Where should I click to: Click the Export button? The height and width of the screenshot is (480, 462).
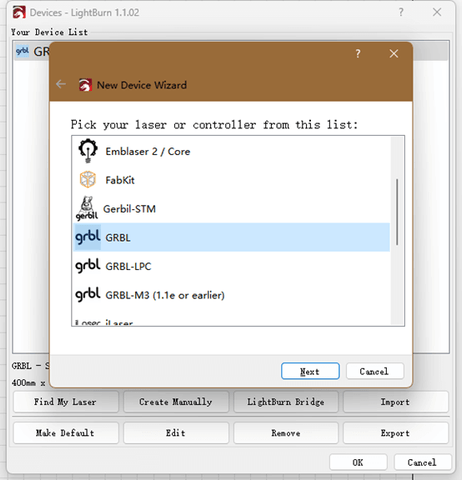pyautogui.click(x=396, y=433)
